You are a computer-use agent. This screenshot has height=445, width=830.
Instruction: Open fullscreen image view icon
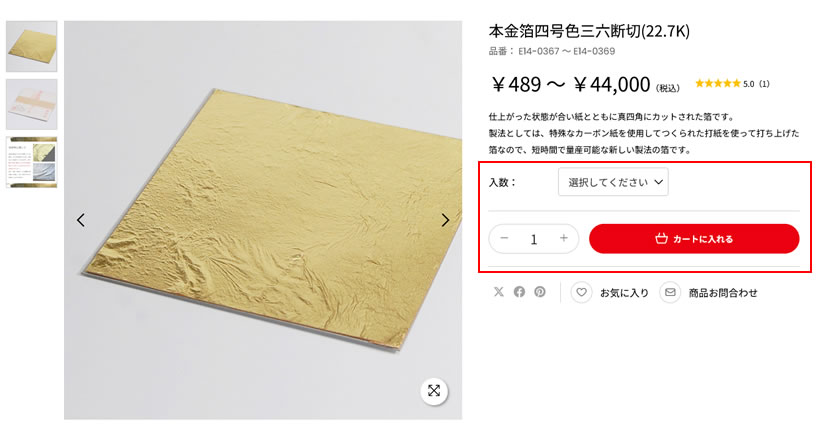tap(434, 391)
